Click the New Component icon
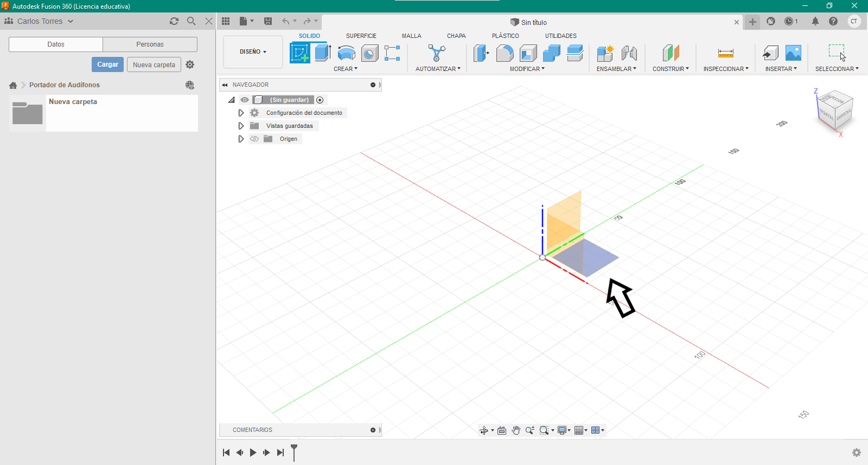This screenshot has width=868, height=465. [x=605, y=53]
